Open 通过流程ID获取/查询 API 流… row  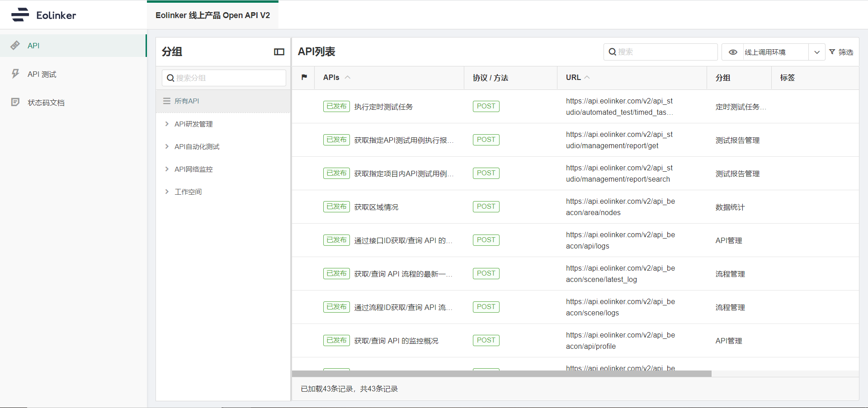pos(403,307)
